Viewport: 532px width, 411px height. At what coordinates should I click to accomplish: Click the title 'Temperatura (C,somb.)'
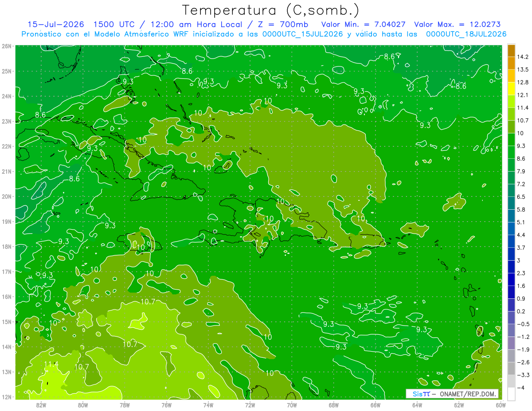pyautogui.click(x=270, y=10)
